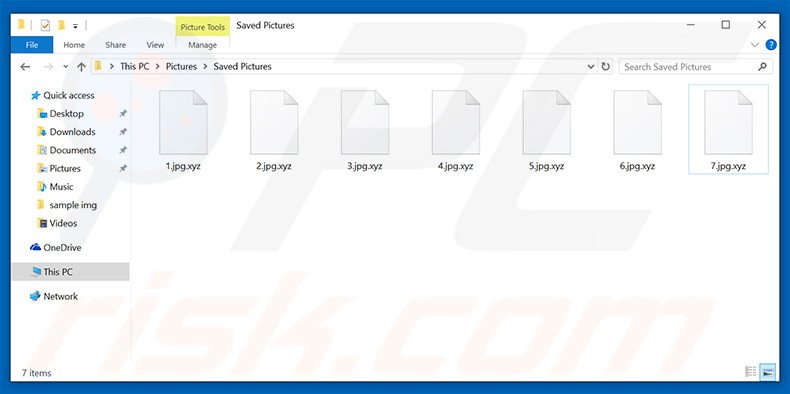Click the 7.jpg.xyz file name label
Viewport: 790px width, 394px height.
coord(728,166)
